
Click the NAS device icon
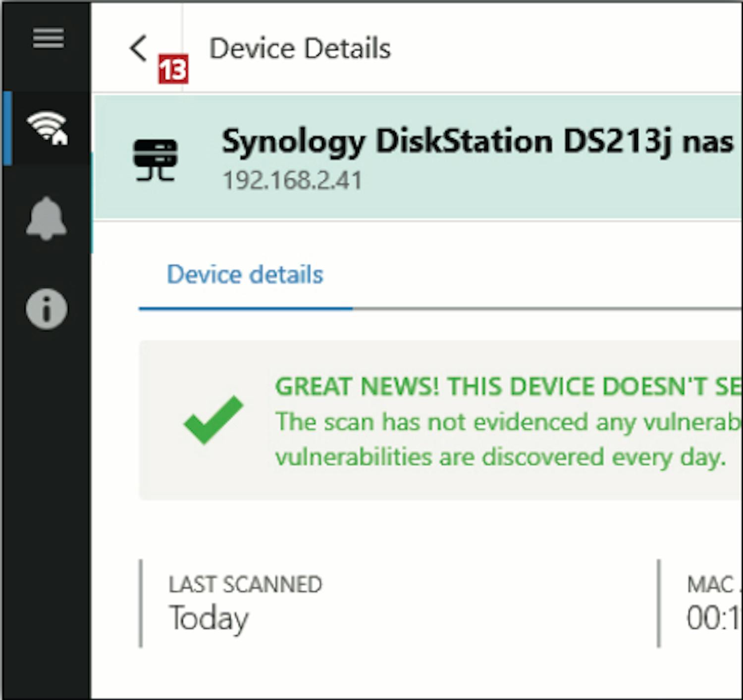155,159
